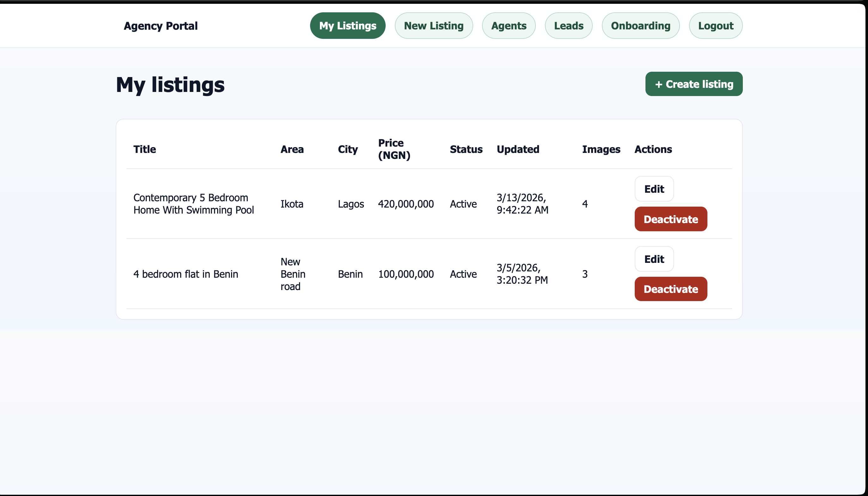
Task: Click the Title column header
Action: pos(144,149)
